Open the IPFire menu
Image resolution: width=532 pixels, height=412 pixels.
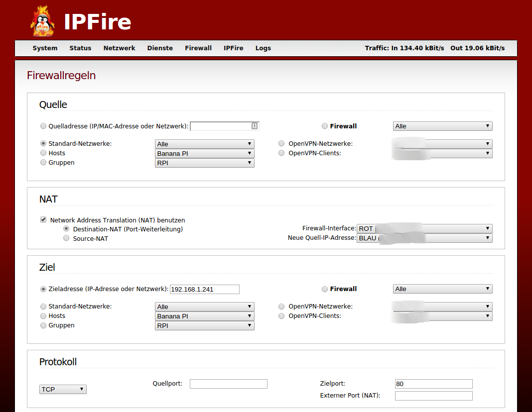pos(234,48)
